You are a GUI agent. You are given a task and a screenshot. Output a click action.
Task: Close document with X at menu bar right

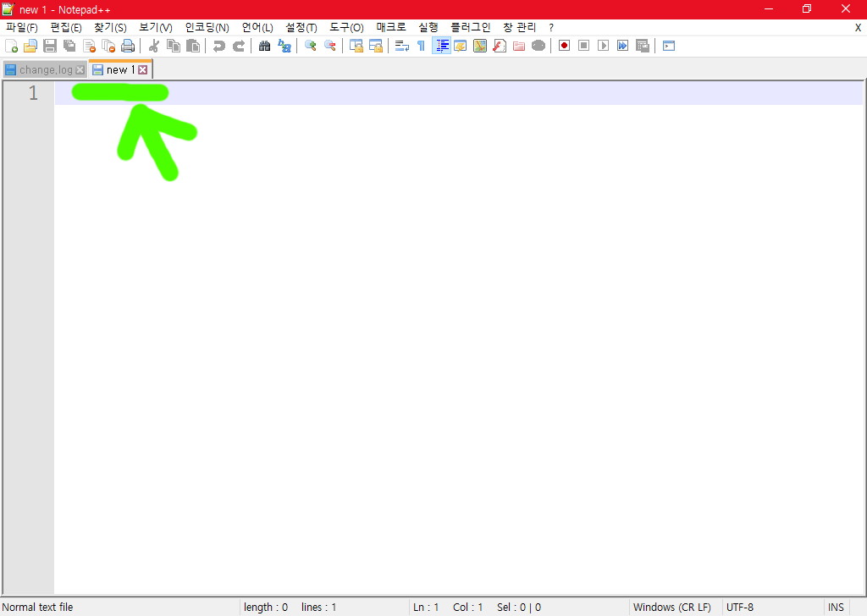(x=859, y=27)
